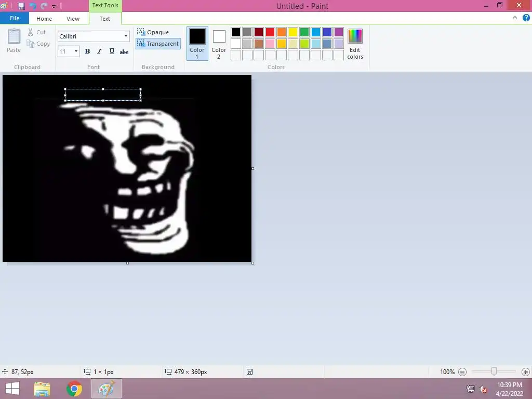Viewport: 532px width, 399px height.
Task: Open File Explorer from taskbar
Action: point(42,389)
